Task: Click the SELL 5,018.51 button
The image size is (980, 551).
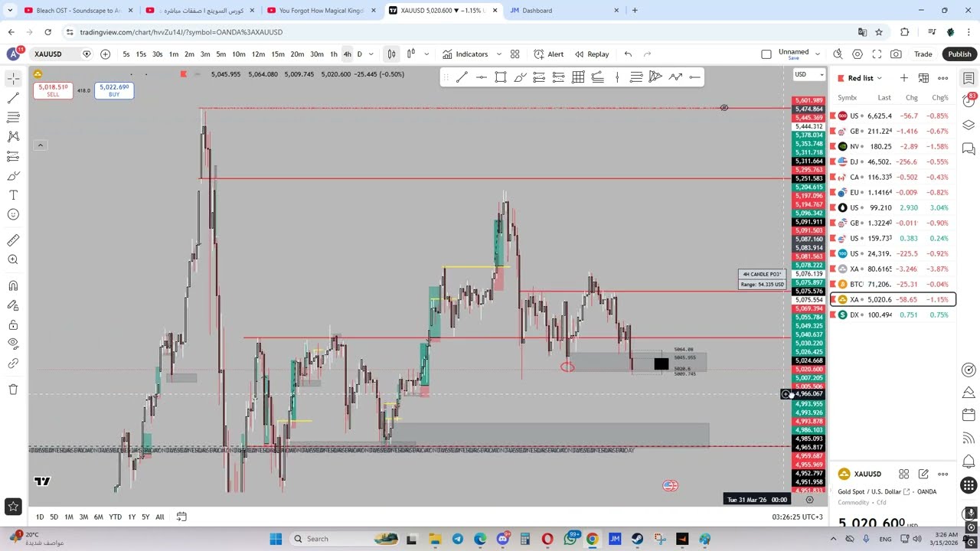Action: pos(53,90)
